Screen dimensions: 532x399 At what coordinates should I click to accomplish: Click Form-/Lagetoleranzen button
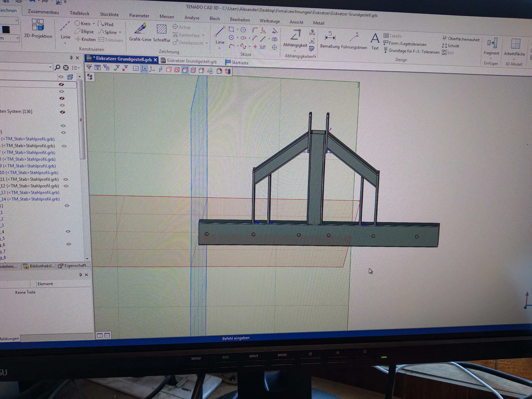[x=405, y=43]
